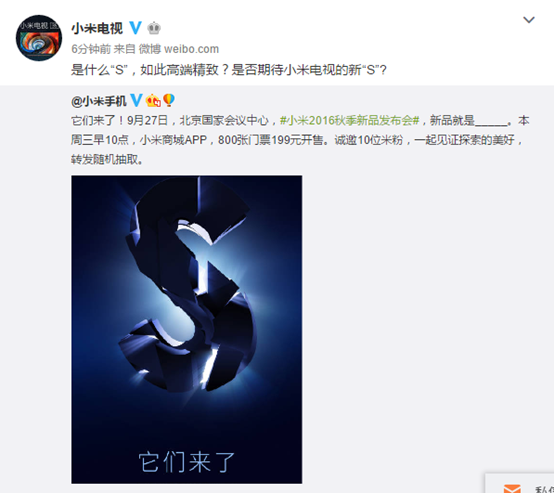This screenshot has height=493, width=554.
Task: Open the orange envelope private message icon
Action: (512, 488)
